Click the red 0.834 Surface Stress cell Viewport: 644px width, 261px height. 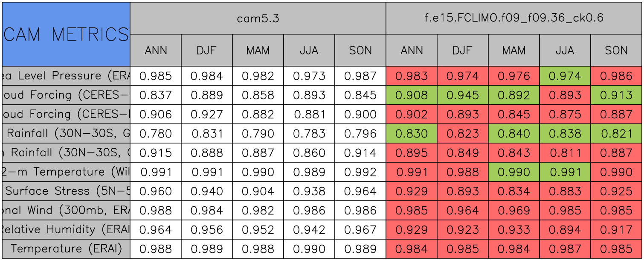[x=514, y=191]
